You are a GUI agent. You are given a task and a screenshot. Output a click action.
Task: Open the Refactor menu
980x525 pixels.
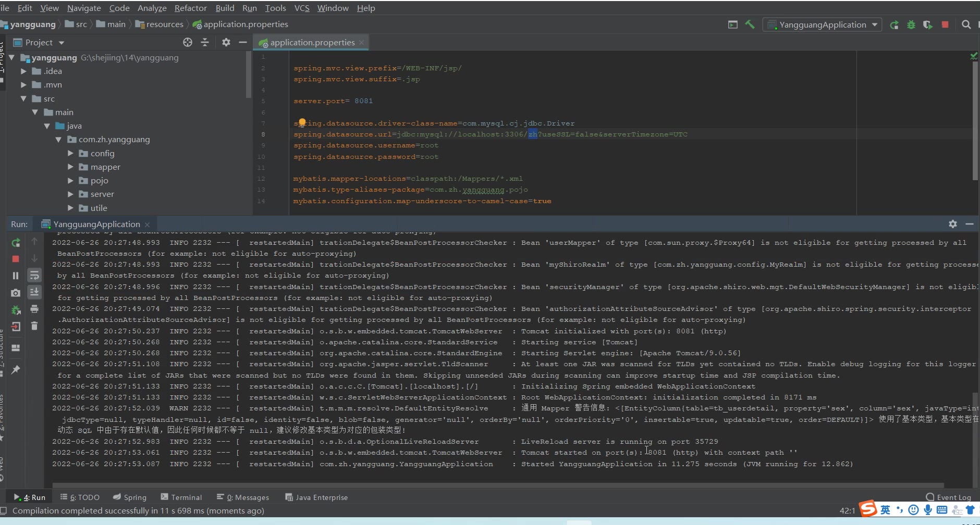(x=190, y=8)
